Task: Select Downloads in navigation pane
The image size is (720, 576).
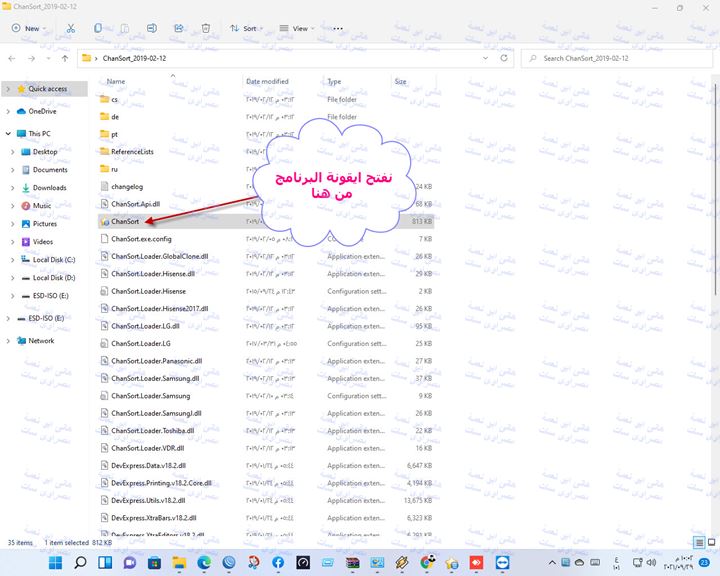Action: [50, 187]
